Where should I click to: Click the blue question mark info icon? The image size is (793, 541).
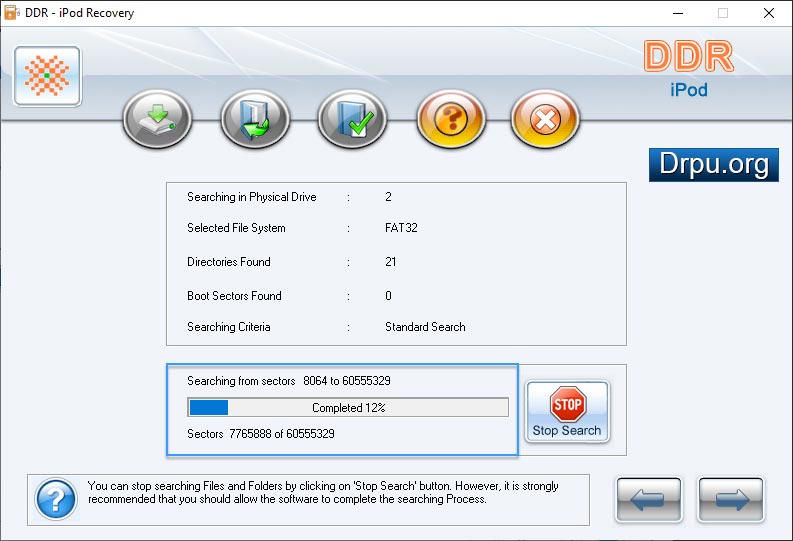tap(56, 499)
